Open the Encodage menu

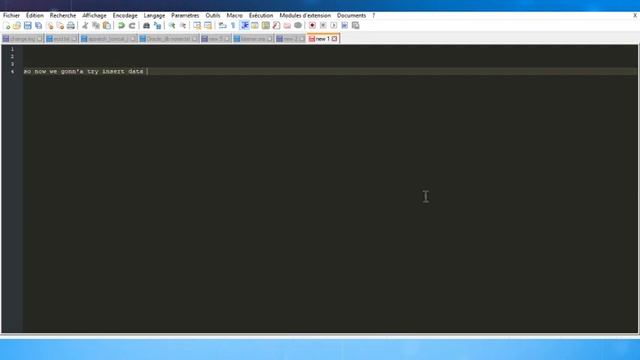125,16
